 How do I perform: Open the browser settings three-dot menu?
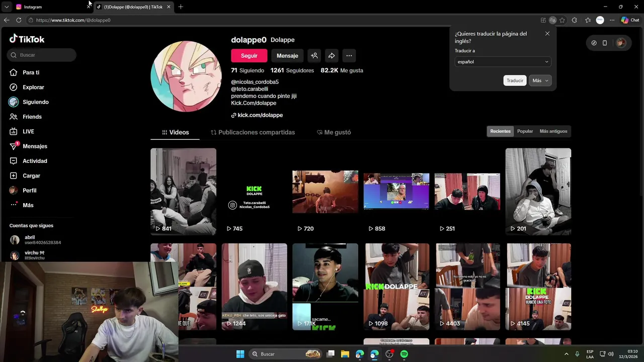coord(612,20)
